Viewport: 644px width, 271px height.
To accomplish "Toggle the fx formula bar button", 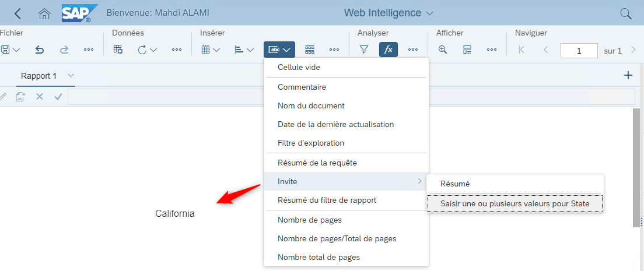I will (388, 50).
